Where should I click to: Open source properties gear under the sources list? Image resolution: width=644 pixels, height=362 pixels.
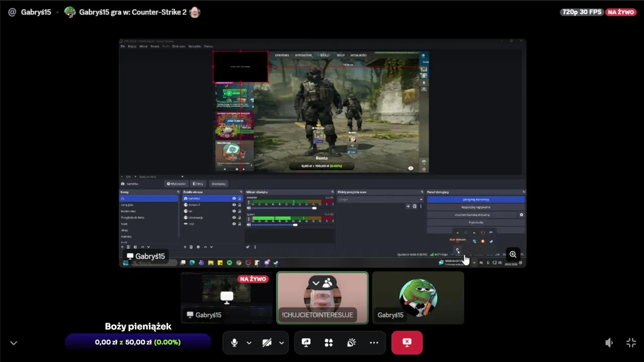tap(198, 247)
